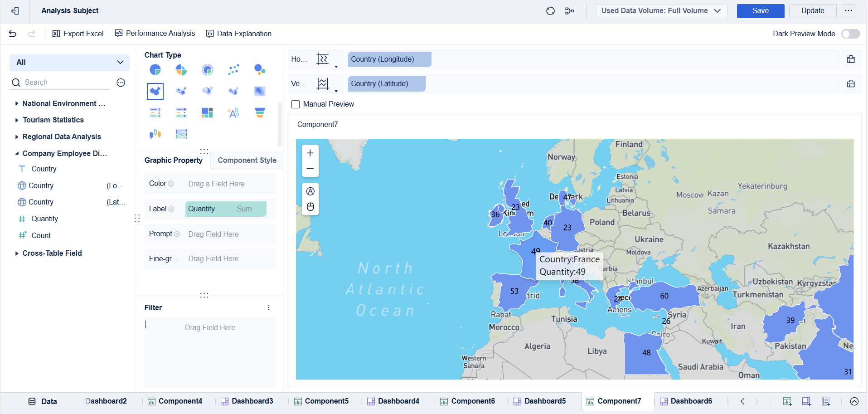Click the Update button
Image resolution: width=868 pixels, height=414 pixels.
coord(813,11)
